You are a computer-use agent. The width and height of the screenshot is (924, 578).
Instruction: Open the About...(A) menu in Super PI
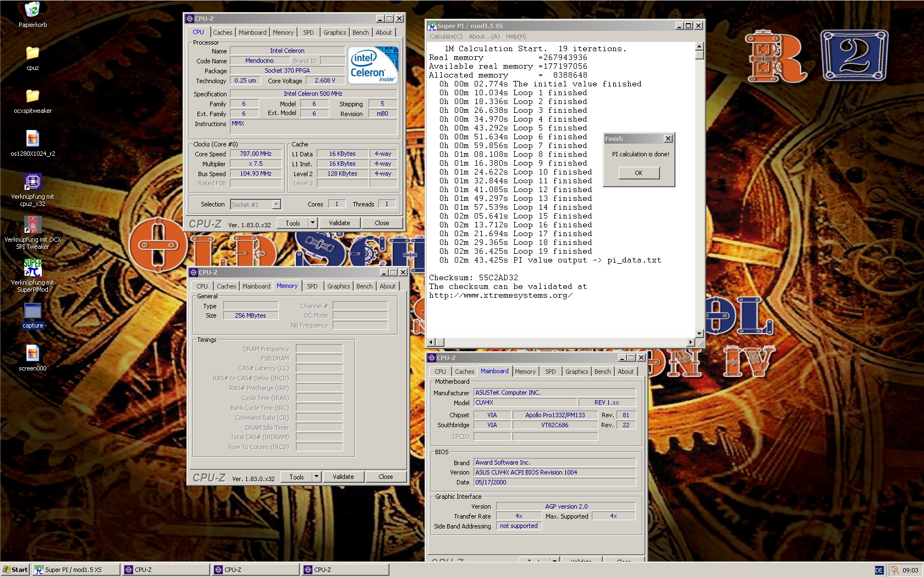(484, 36)
